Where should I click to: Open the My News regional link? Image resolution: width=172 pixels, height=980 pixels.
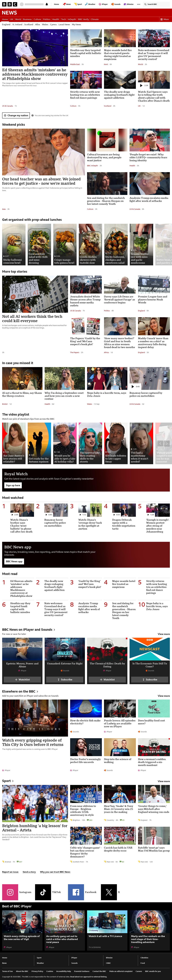(76, 24)
